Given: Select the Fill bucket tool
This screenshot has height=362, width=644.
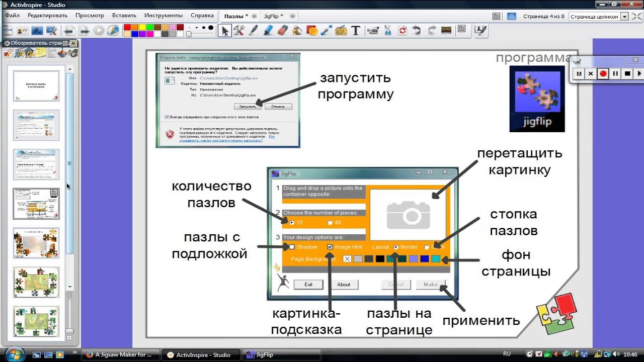Looking at the screenshot, I should [x=297, y=31].
